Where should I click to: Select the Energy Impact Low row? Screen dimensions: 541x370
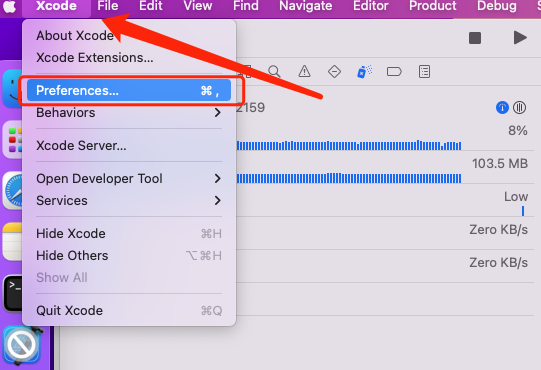click(385, 201)
